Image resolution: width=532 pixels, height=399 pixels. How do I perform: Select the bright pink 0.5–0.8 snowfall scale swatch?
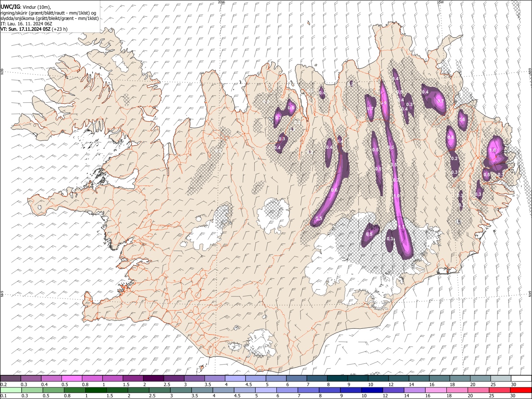[71, 378]
